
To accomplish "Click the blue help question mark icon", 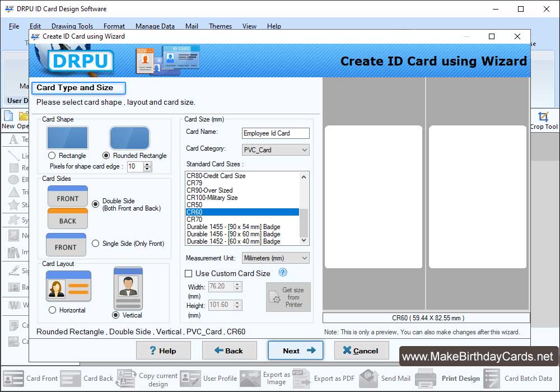I will tap(282, 272).
